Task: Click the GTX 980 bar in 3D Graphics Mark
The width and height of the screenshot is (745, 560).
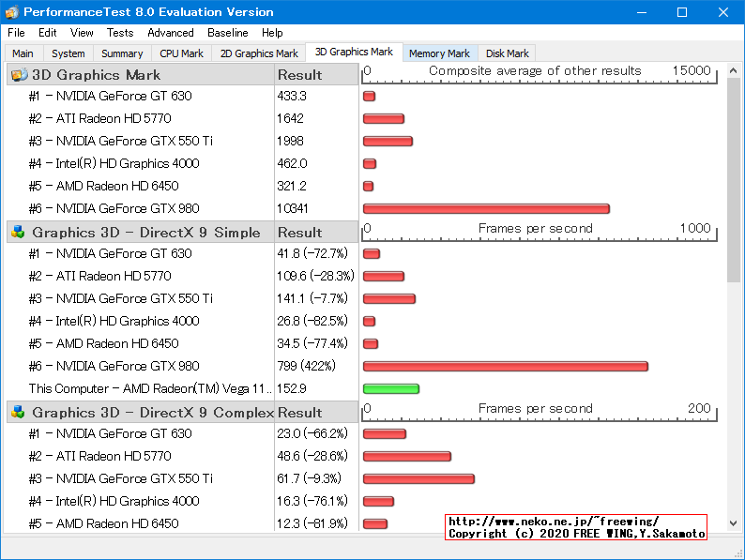Action: point(486,208)
